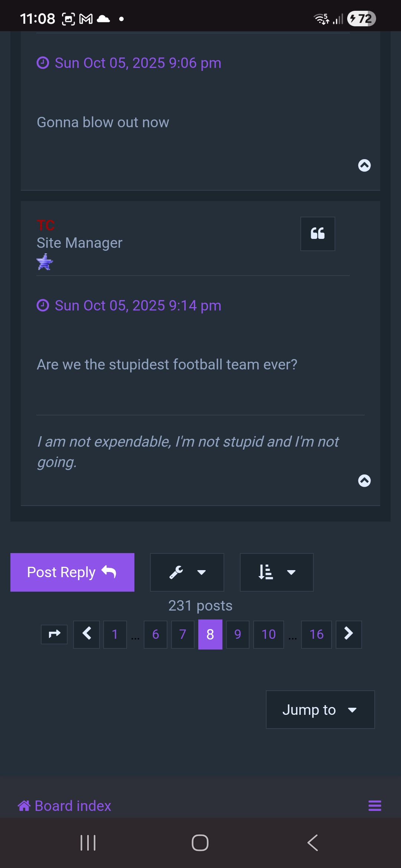The width and height of the screenshot is (401, 868).
Task: Quote TC's post with the quote icon
Action: pos(317,234)
